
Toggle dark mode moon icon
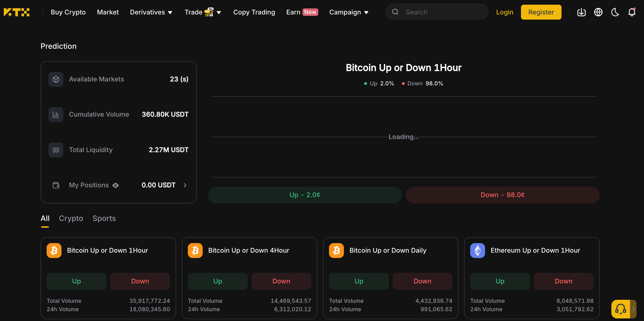pos(615,12)
